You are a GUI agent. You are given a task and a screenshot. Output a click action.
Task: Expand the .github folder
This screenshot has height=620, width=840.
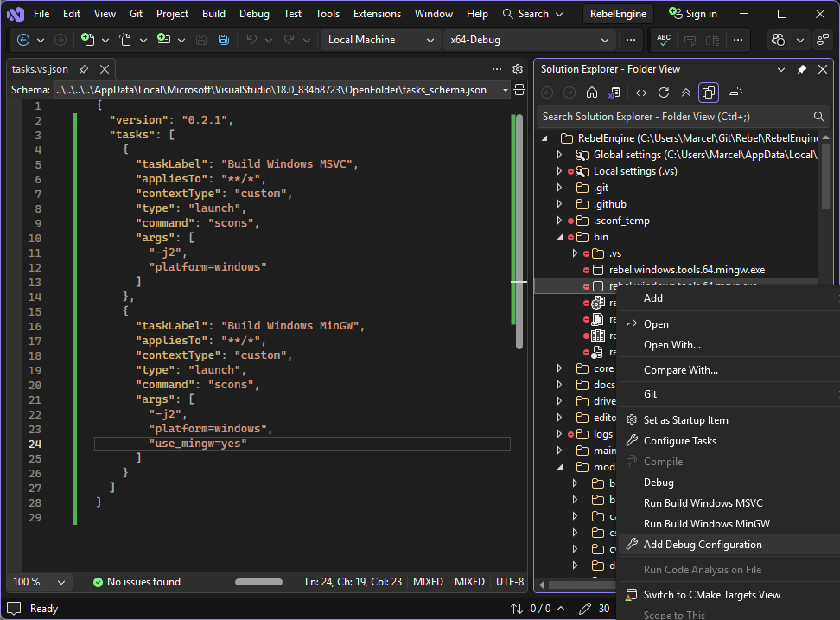[x=560, y=204]
